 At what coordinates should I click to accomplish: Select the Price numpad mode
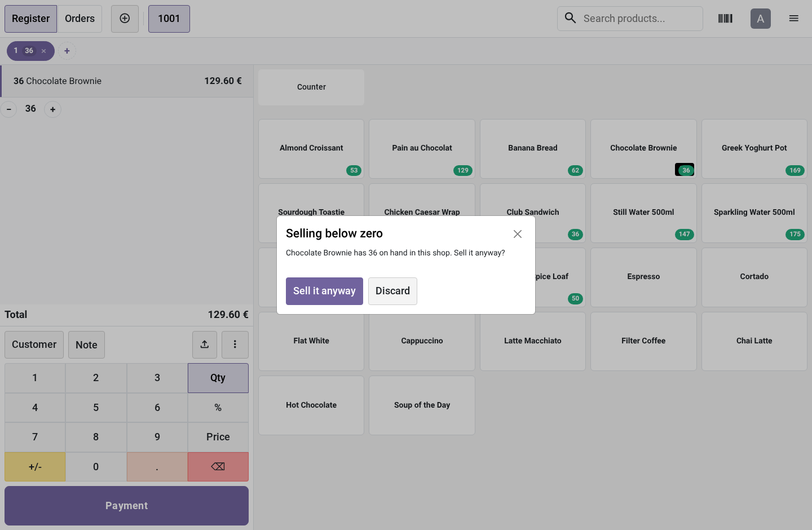tap(218, 437)
